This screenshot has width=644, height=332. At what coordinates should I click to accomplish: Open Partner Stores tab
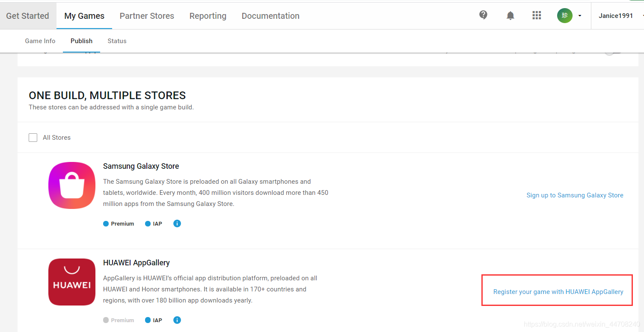(147, 16)
